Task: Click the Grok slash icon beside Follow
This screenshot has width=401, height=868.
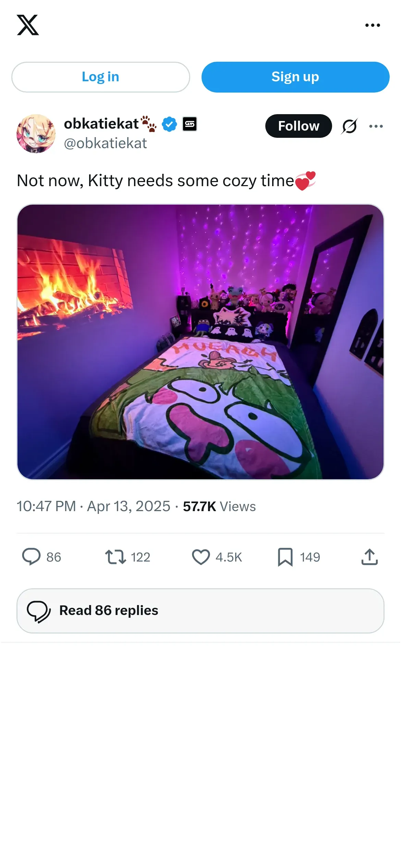Action: [x=350, y=126]
